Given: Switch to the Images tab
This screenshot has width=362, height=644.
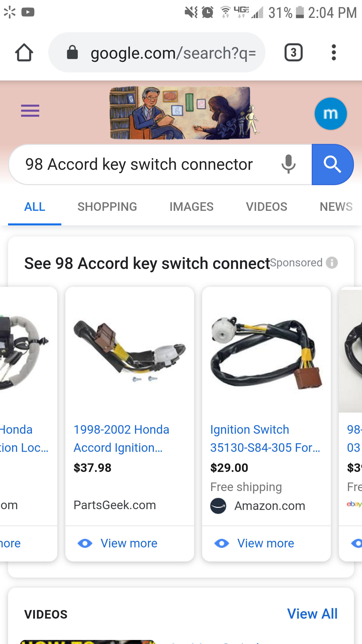Looking at the screenshot, I should 191,207.
